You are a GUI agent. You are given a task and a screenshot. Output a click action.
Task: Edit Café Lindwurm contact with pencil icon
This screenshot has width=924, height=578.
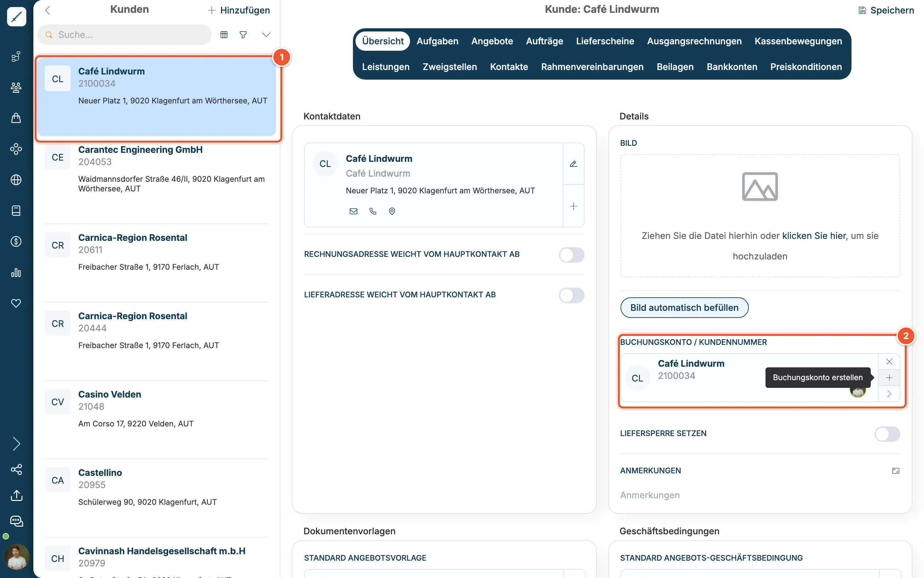coord(574,164)
